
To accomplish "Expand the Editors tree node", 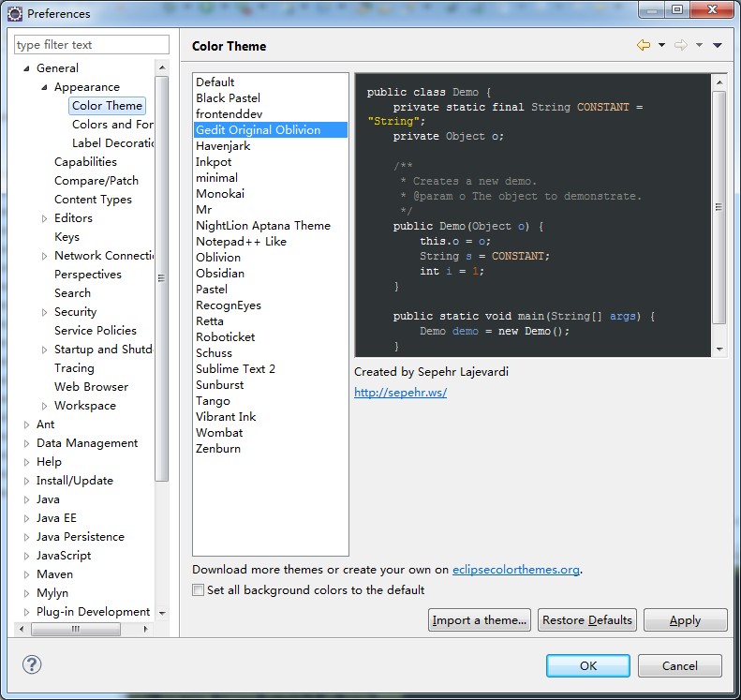I will pos(44,218).
